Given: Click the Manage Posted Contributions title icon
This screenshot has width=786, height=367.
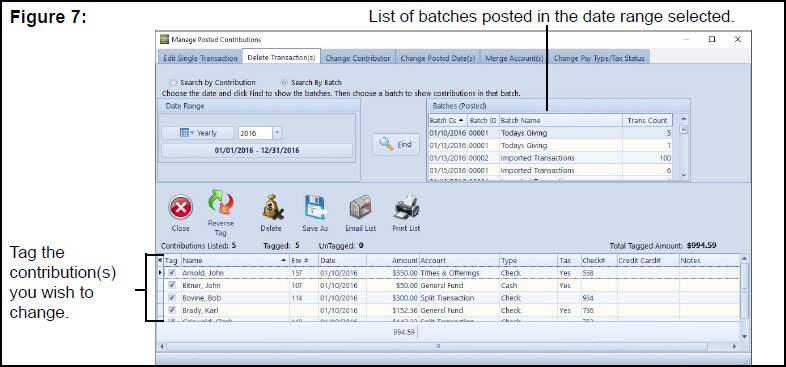Looking at the screenshot, I should pos(164,40).
